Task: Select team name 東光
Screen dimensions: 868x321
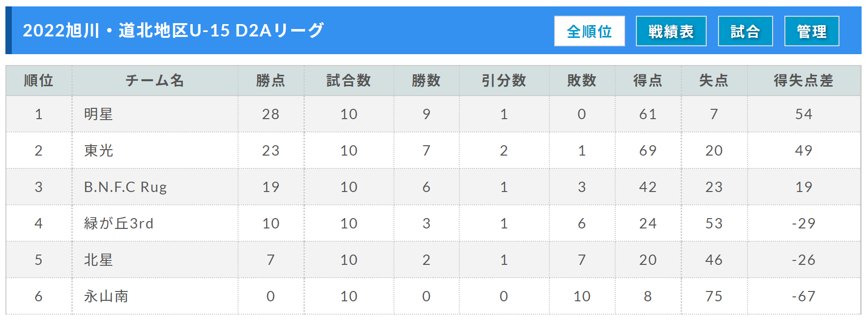Action: 98,151
